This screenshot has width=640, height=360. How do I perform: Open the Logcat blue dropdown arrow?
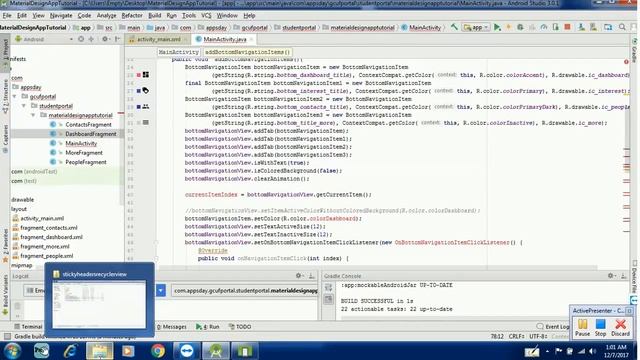coord(161,291)
